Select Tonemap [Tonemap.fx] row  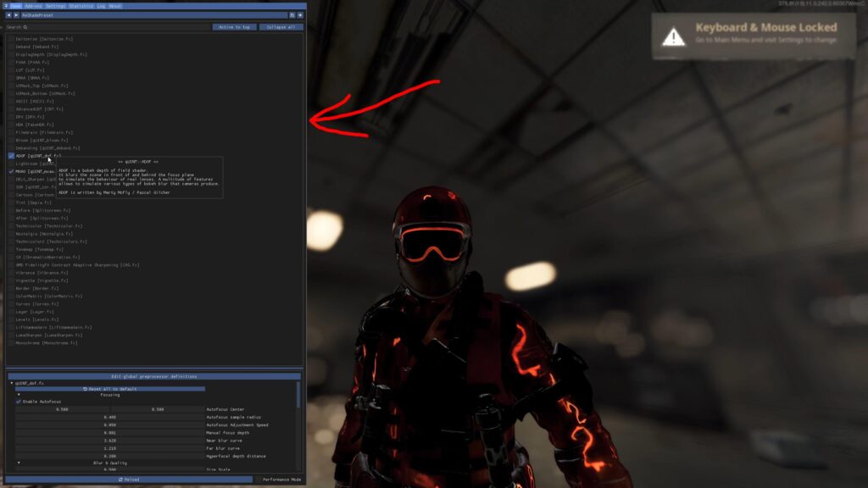[x=39, y=249]
